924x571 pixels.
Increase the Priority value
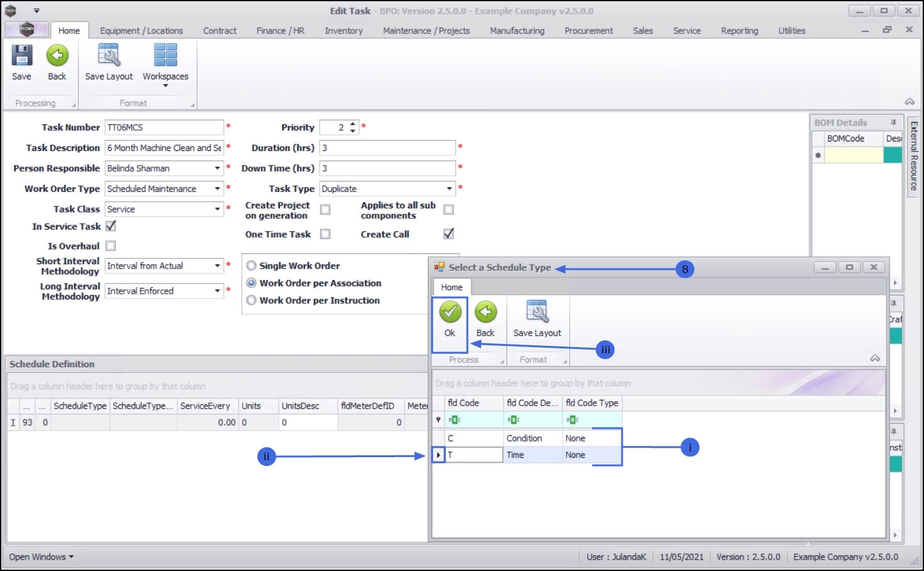tap(353, 124)
